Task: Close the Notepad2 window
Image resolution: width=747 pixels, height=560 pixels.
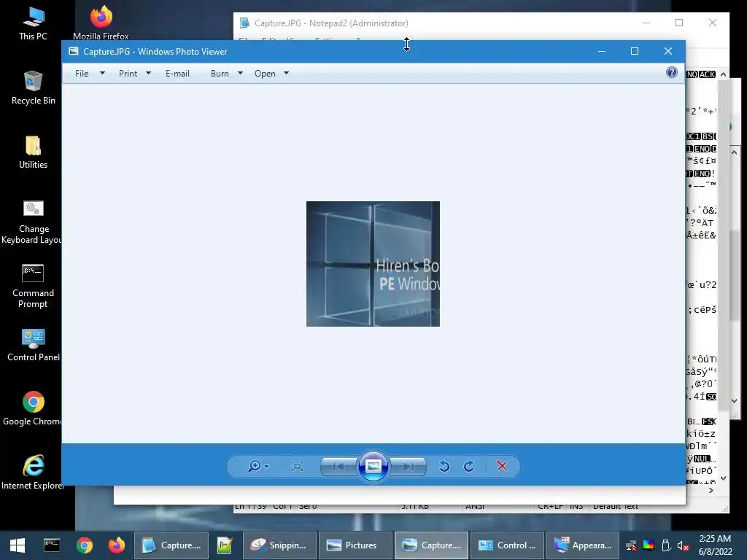Action: [x=712, y=23]
